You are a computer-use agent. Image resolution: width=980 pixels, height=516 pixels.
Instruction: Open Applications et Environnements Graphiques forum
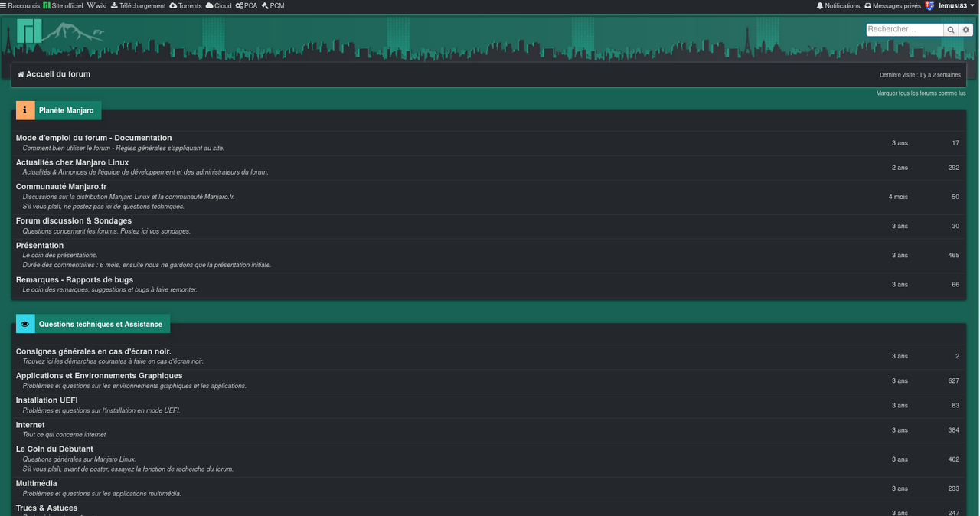pos(99,375)
